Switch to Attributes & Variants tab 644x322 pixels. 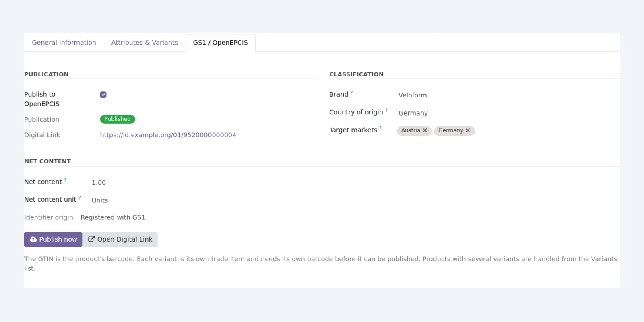coord(144,43)
